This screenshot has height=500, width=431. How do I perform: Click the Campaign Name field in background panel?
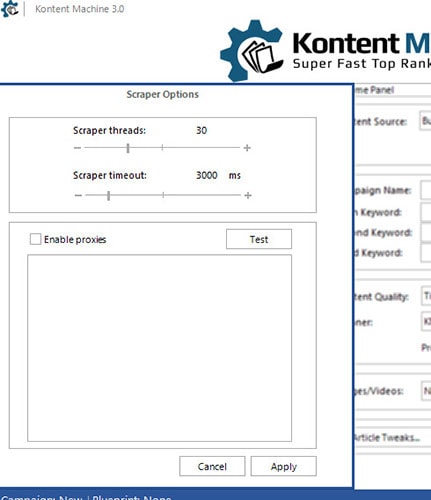(426, 190)
